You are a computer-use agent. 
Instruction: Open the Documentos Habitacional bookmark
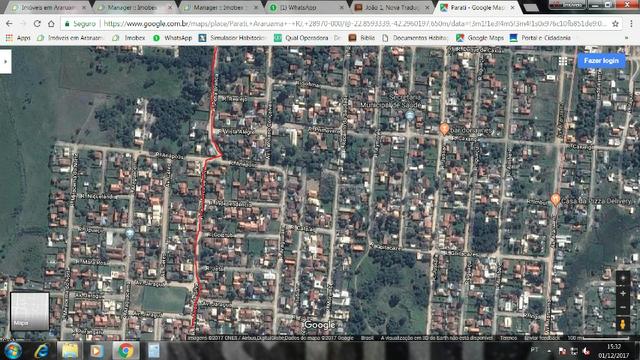tap(414, 38)
